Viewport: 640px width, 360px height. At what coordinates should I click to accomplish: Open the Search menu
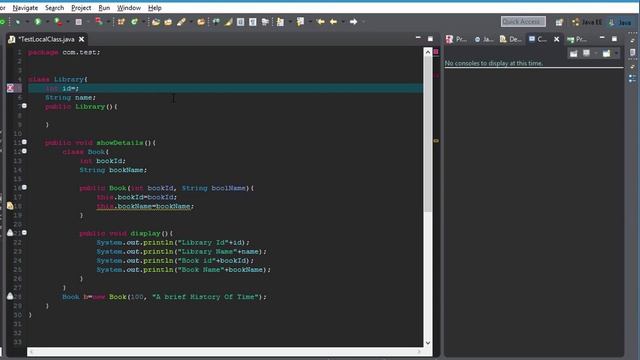[54, 8]
